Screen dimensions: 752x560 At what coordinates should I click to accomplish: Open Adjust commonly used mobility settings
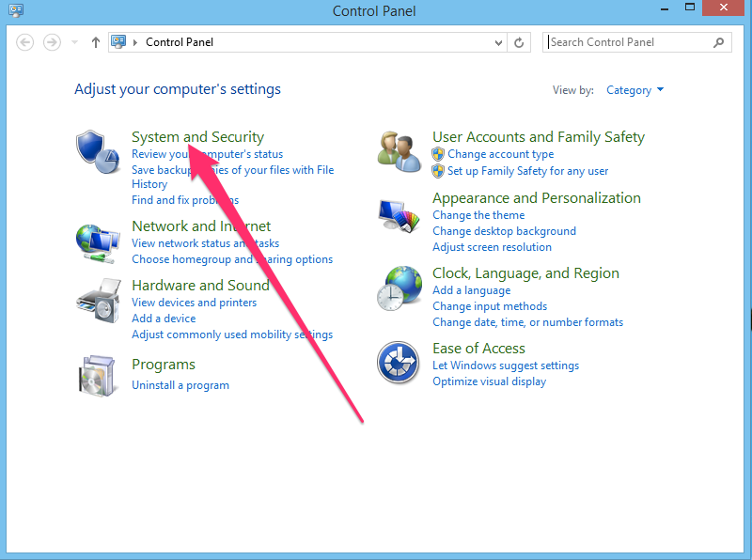coord(232,334)
